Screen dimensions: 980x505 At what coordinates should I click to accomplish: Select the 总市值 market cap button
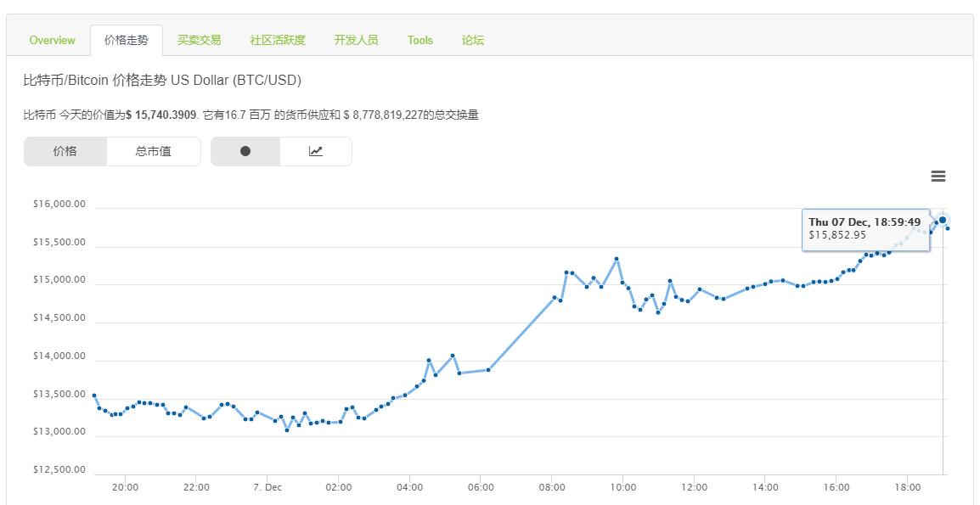coord(153,151)
